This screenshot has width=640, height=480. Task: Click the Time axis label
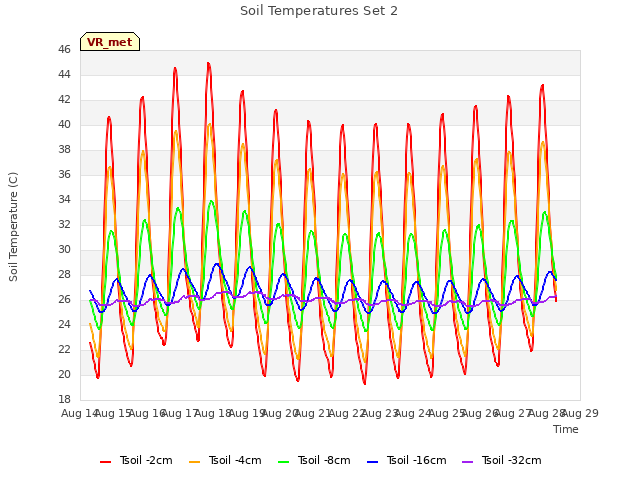click(x=566, y=429)
